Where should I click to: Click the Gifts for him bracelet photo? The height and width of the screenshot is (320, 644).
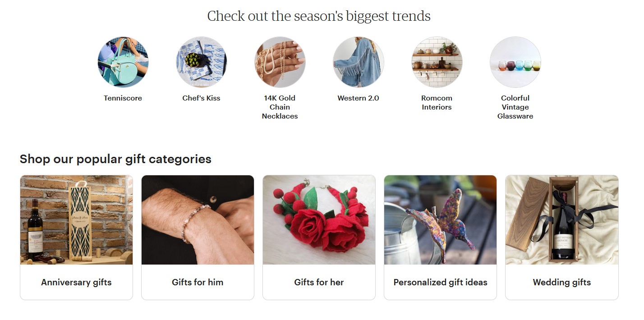198,220
